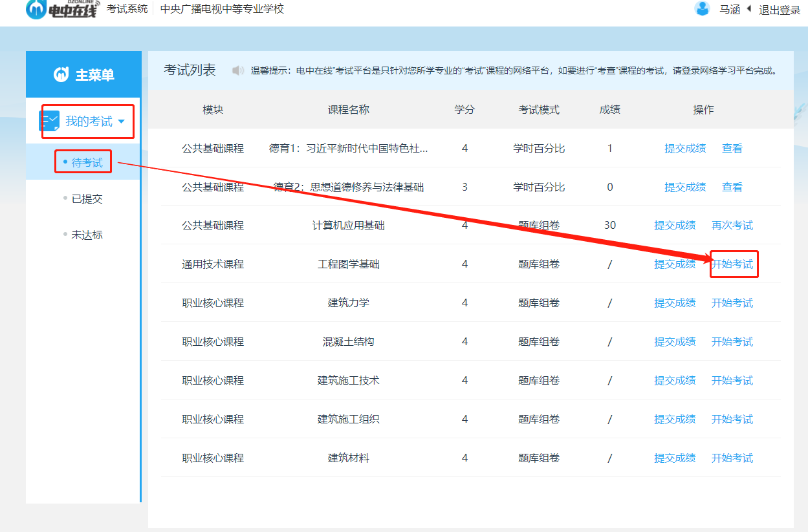The height and width of the screenshot is (532, 808).
Task: Click 查看 for 德育1 course
Action: [732, 148]
